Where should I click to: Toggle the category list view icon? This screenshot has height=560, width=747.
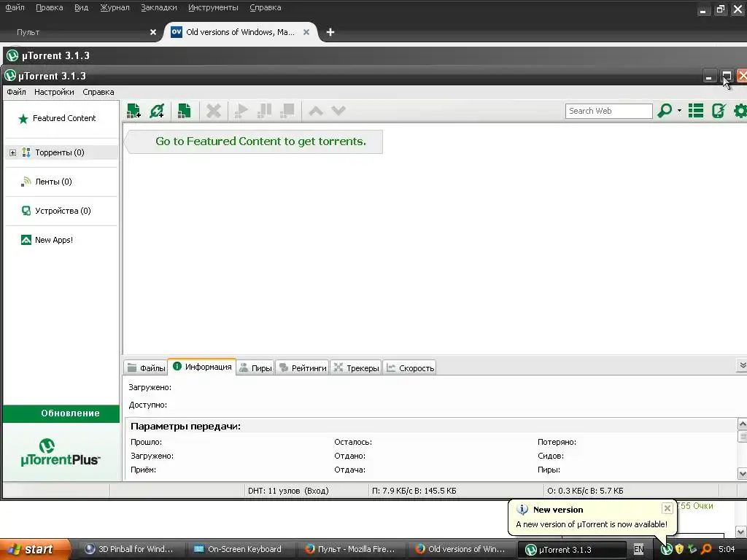click(x=695, y=111)
